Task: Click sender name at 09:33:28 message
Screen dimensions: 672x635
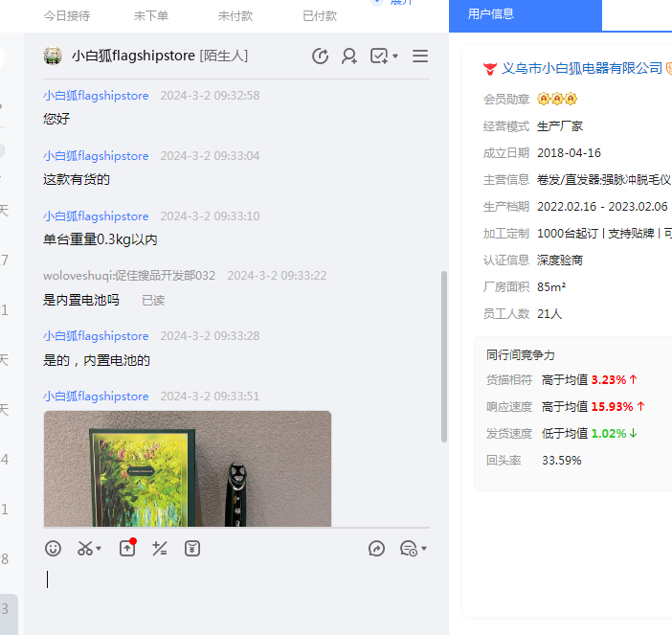Action: point(96,336)
